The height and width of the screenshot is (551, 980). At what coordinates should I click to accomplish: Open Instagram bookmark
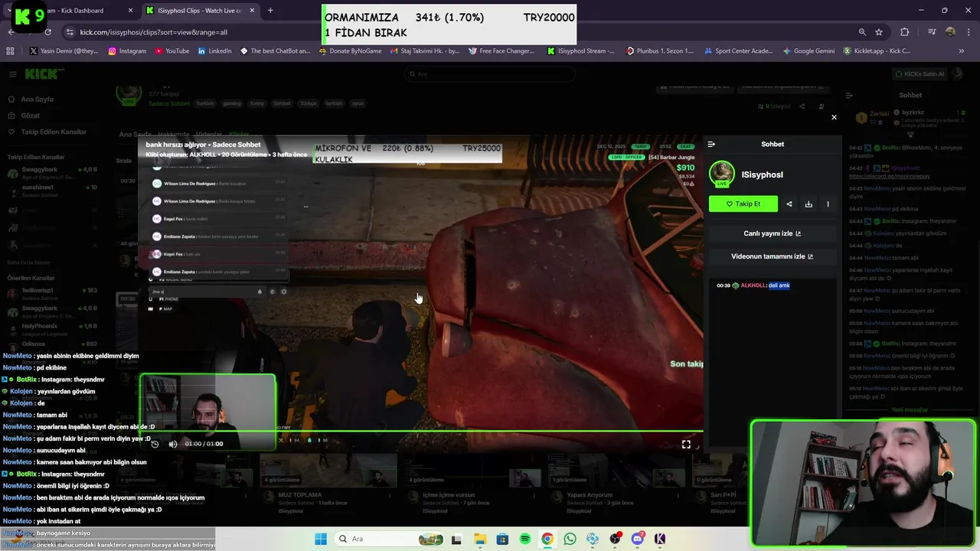click(x=127, y=51)
